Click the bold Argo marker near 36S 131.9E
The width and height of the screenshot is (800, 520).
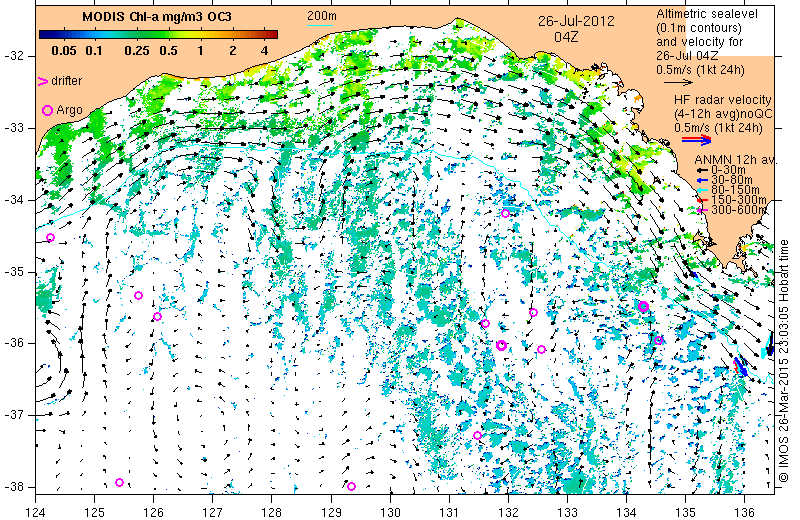502,345
